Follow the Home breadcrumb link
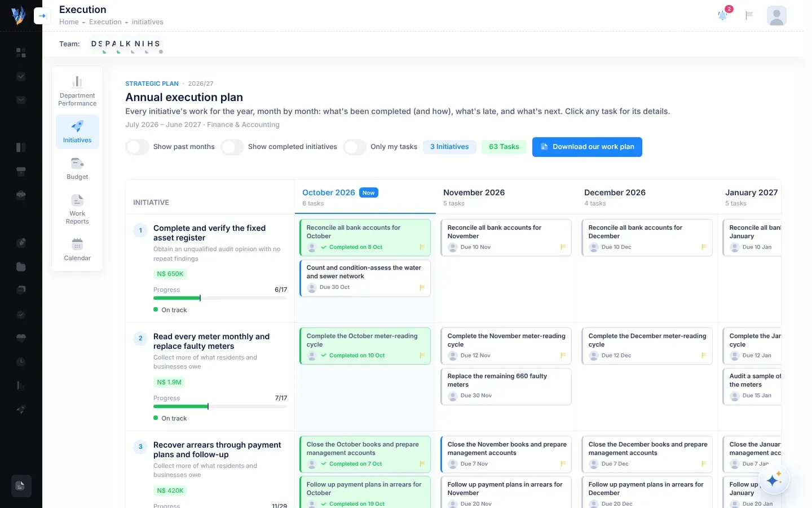The width and height of the screenshot is (812, 508). (69, 22)
